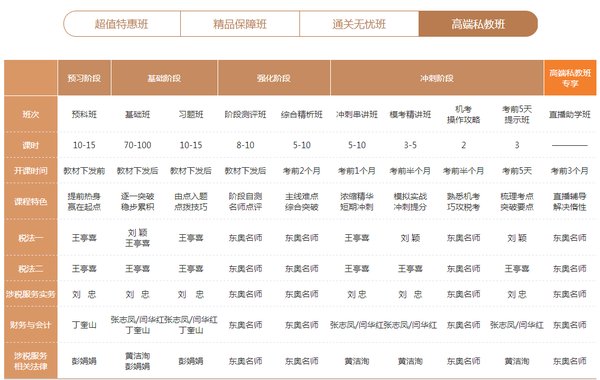This screenshot has height=380, width=600.
Task: Select the 班次 row label
Action: click(31, 114)
